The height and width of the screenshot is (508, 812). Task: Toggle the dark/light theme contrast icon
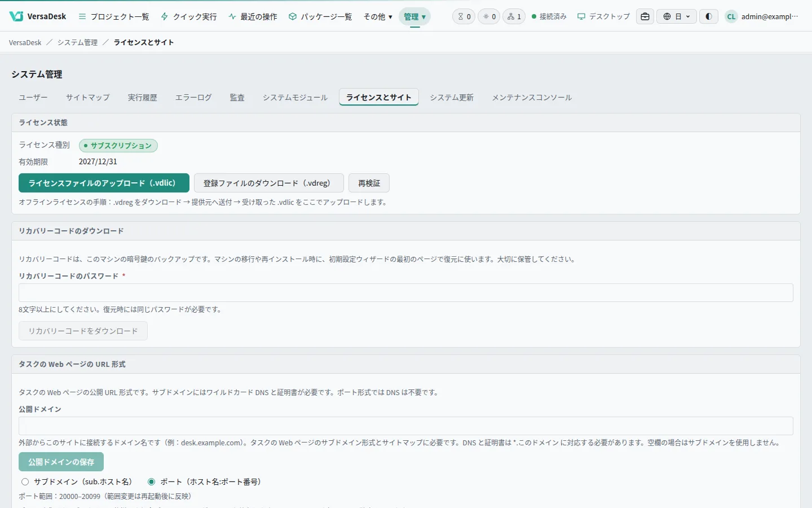[709, 16]
